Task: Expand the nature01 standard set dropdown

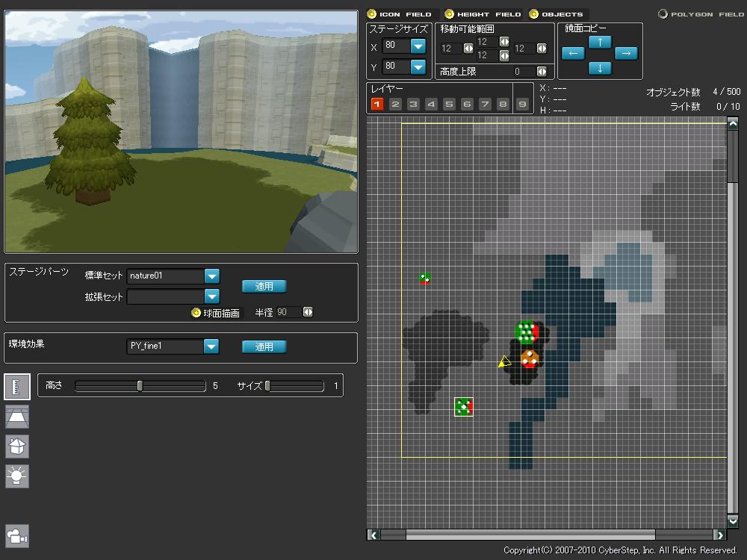Action: click(x=211, y=276)
